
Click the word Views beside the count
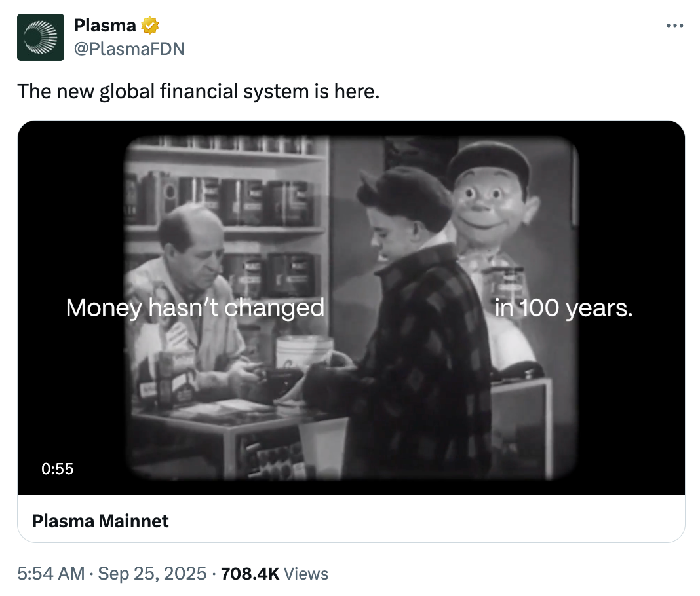307,574
